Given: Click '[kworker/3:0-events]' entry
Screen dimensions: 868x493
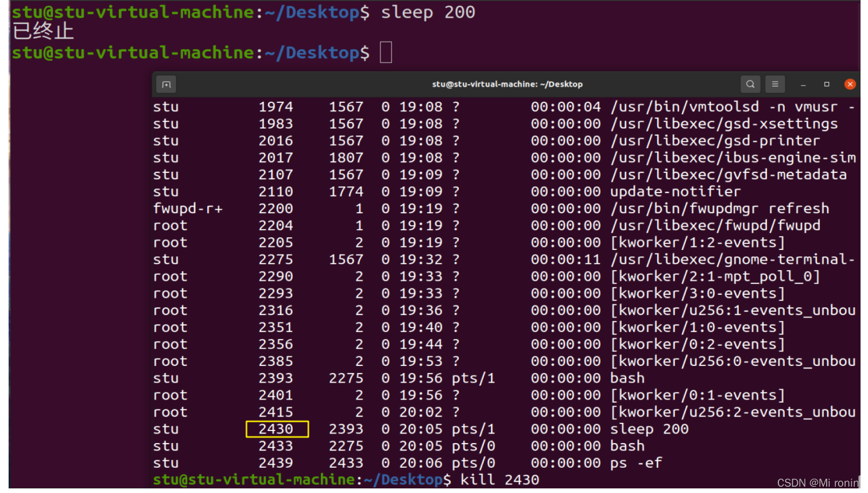Looking at the screenshot, I should click(697, 294).
